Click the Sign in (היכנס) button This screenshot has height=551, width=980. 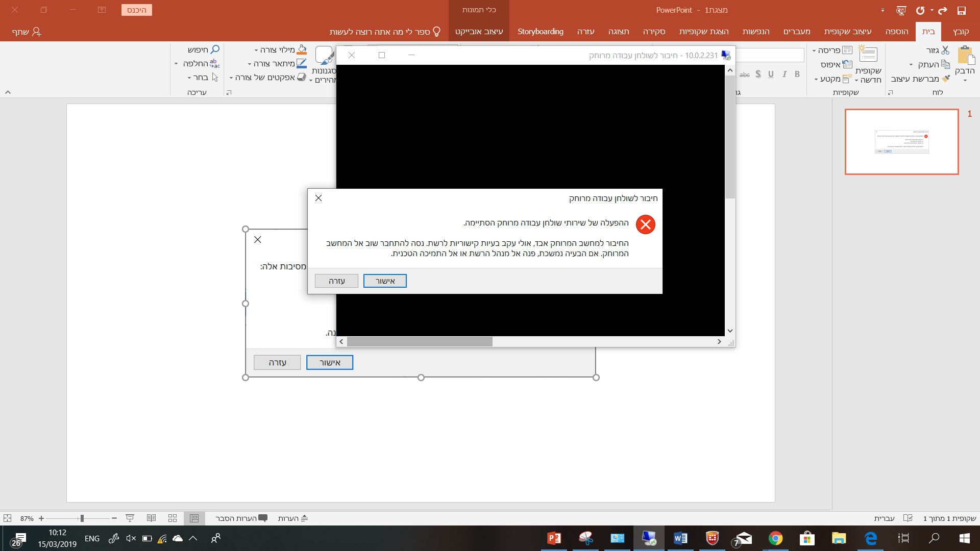[x=137, y=10]
